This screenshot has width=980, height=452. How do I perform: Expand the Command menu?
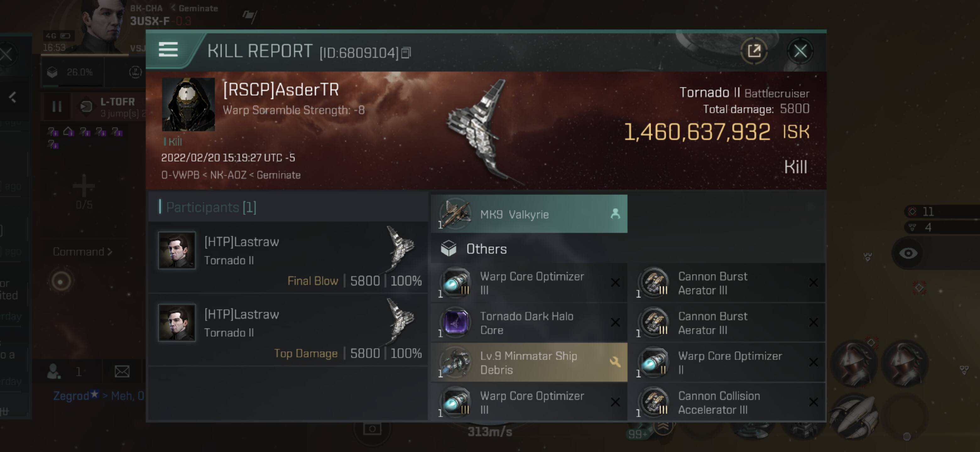tap(82, 252)
